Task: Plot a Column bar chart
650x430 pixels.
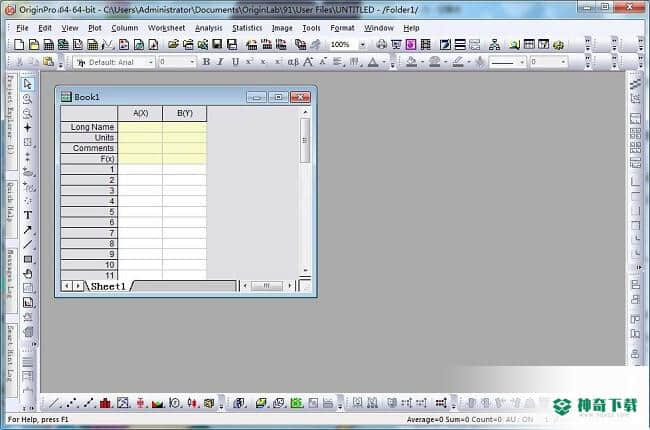Action: (x=105, y=403)
